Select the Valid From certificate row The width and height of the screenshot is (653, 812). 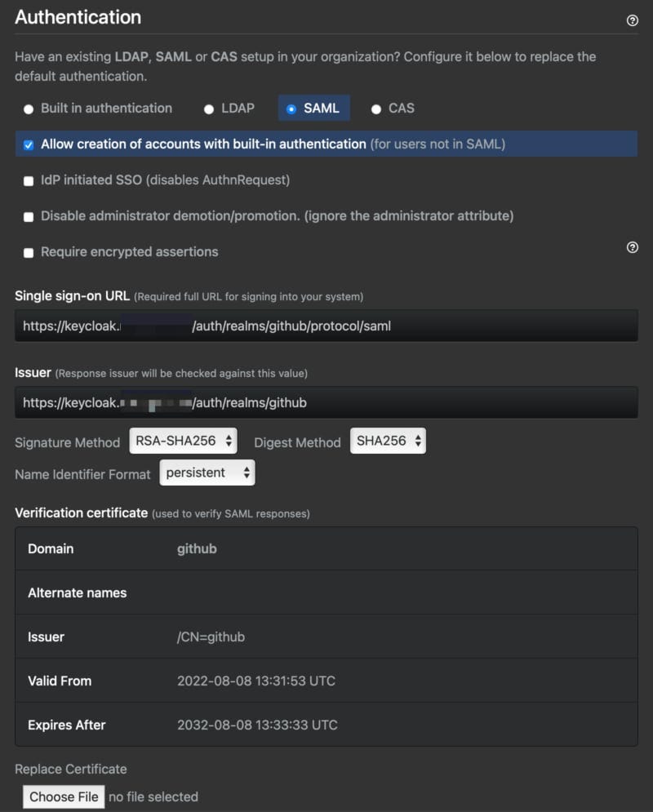click(x=326, y=681)
